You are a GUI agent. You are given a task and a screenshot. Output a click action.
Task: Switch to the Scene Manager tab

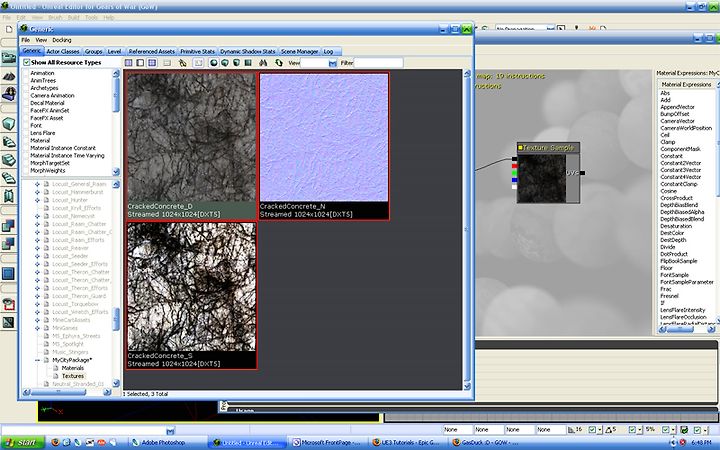(299, 51)
